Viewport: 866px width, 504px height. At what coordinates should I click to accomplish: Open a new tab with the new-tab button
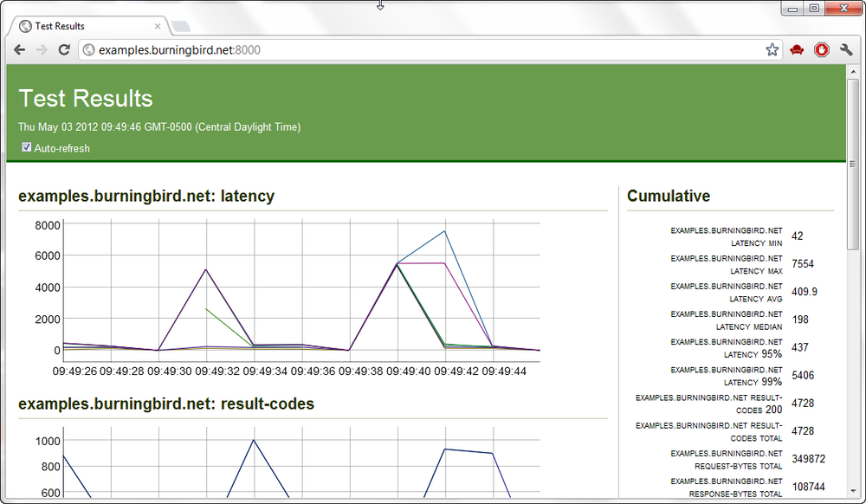coord(181,26)
